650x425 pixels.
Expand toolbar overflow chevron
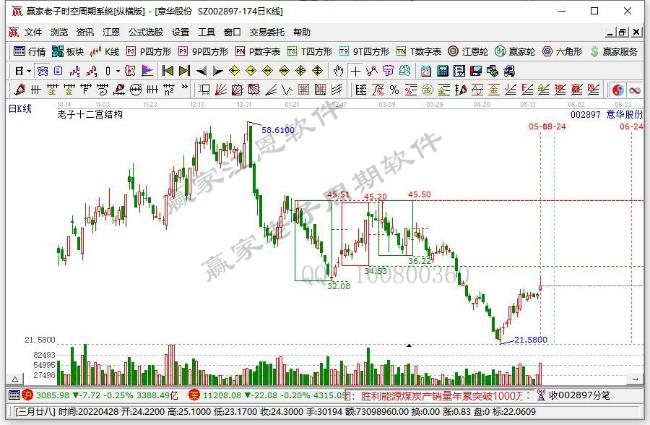click(x=185, y=87)
